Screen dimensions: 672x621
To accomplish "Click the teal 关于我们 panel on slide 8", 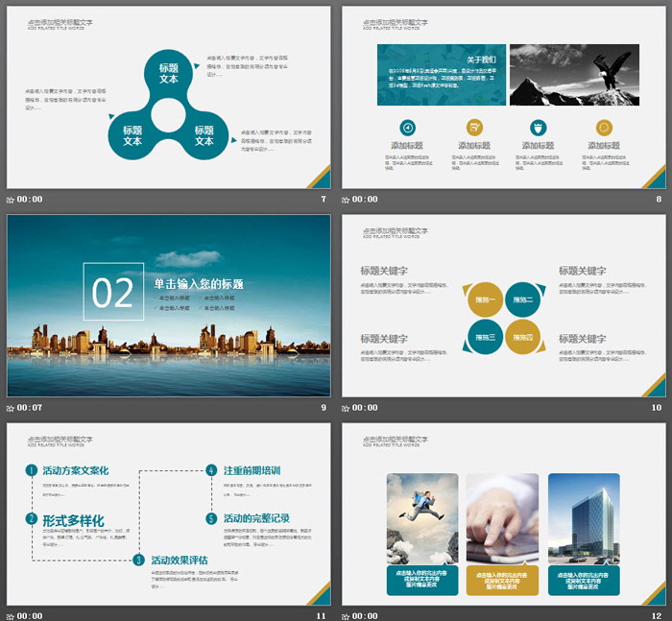I will pyautogui.click(x=441, y=75).
